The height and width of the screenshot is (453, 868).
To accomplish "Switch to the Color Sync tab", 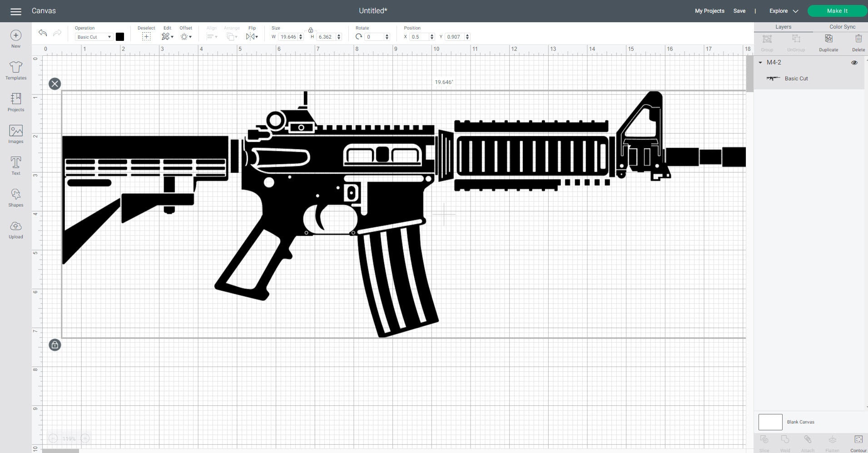I will click(x=842, y=26).
